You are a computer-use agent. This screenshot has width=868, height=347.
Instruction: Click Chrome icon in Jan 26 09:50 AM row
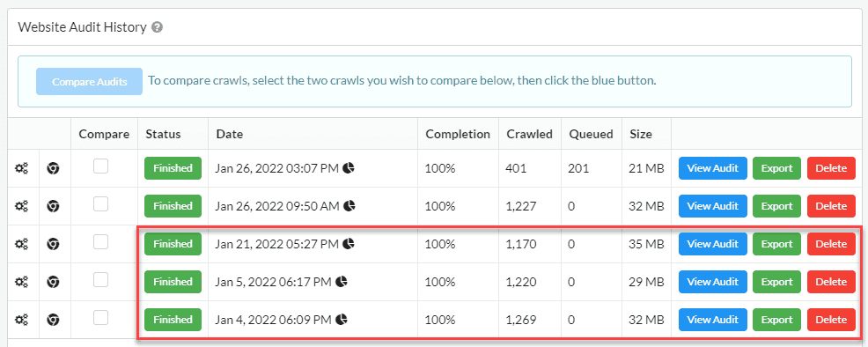53,206
